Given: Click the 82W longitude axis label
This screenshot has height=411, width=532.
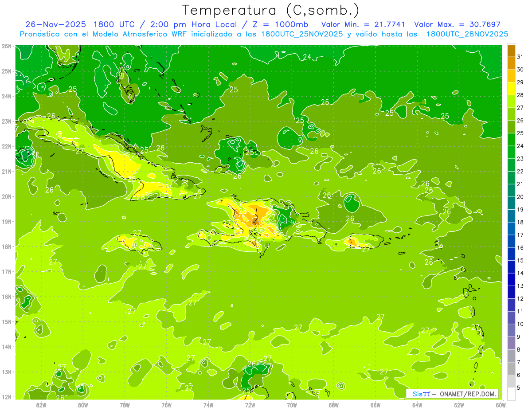Looking at the screenshot, I should pyautogui.click(x=41, y=405).
